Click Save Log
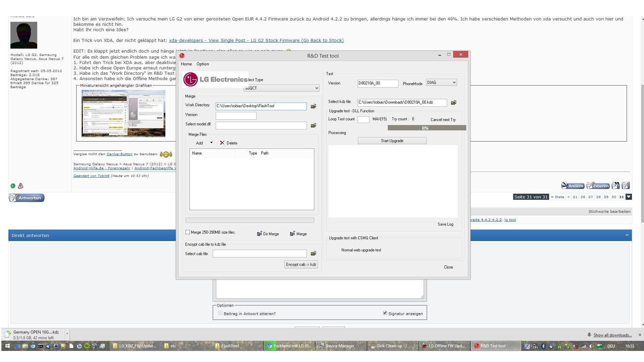The image size is (644, 362). click(x=445, y=224)
